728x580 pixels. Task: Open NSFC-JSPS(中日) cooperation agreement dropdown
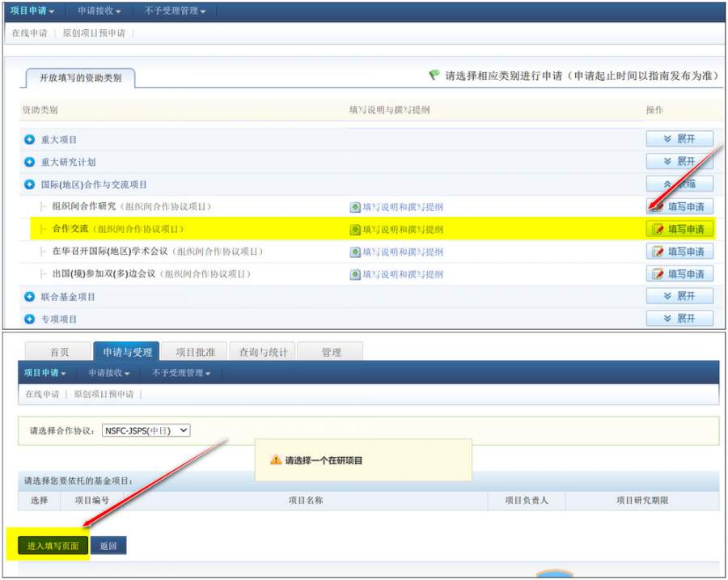click(146, 430)
